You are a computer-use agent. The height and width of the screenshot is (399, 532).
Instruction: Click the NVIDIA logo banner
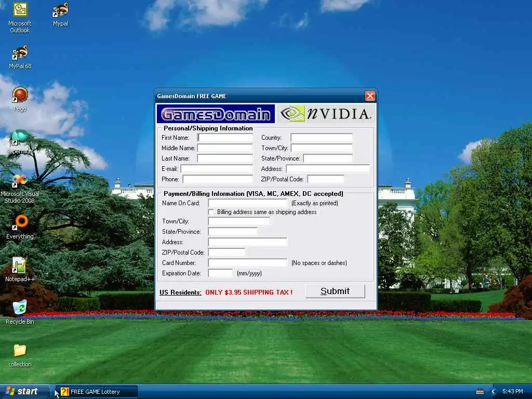coord(326,114)
